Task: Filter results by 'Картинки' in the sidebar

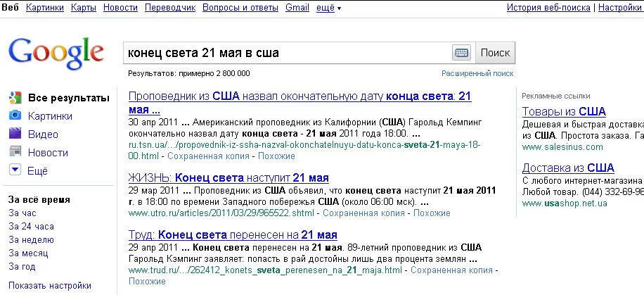Action: point(50,116)
